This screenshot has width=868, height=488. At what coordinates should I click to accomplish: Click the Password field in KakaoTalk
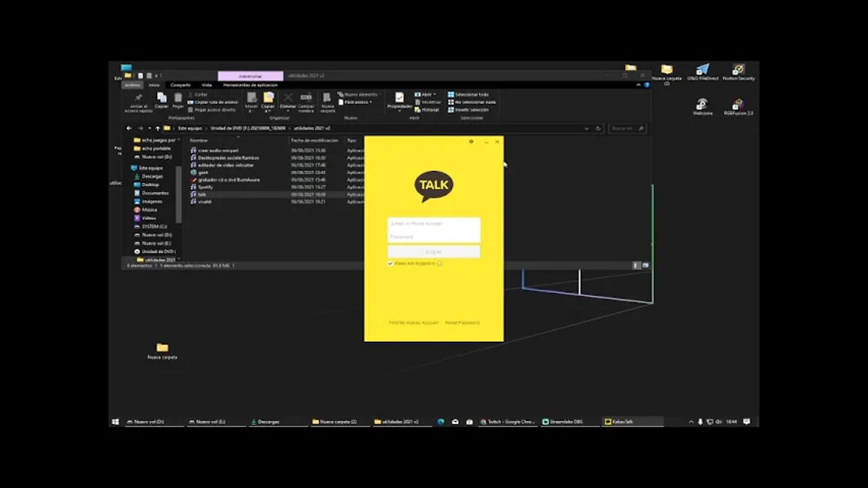434,237
